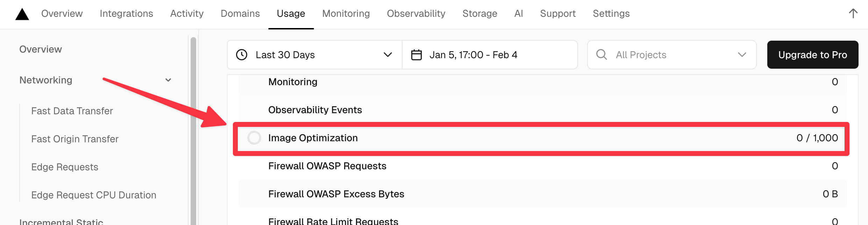Click the Vercel triangle logo
868x225 pixels.
click(x=22, y=14)
